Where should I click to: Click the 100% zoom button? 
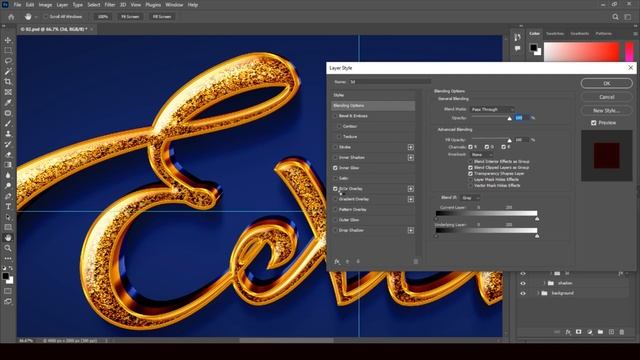(x=102, y=17)
